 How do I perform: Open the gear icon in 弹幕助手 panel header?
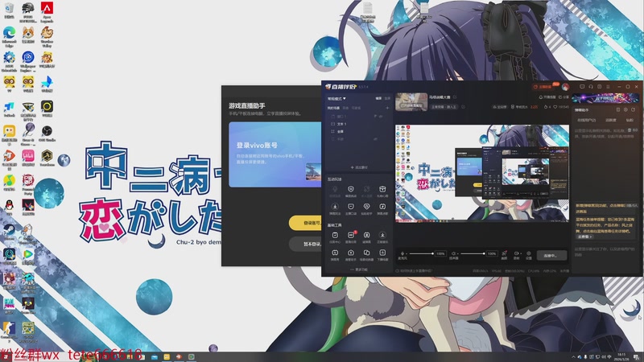tap(625, 110)
